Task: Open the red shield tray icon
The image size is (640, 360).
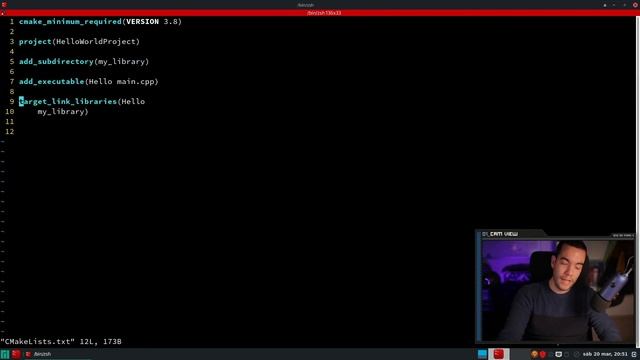Action: 542,354
